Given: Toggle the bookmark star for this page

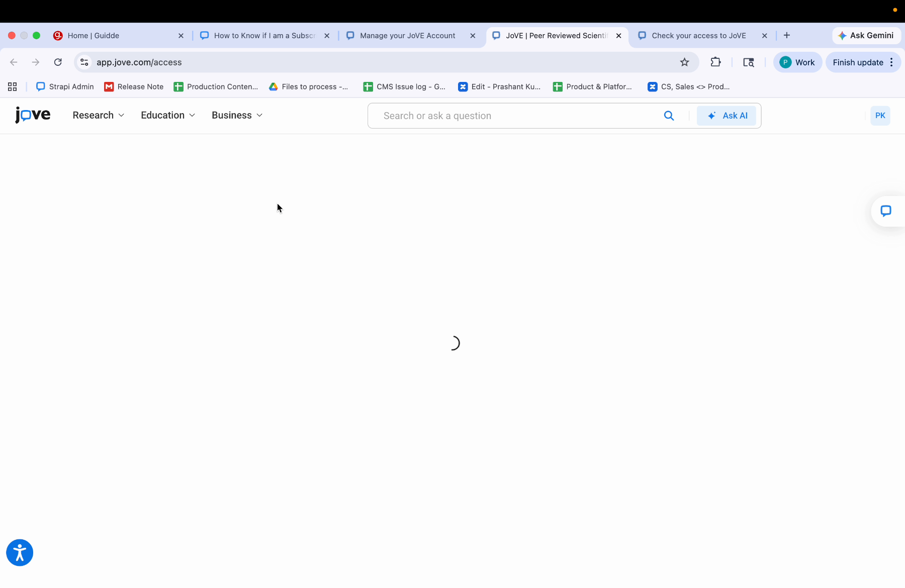Looking at the screenshot, I should tap(684, 62).
